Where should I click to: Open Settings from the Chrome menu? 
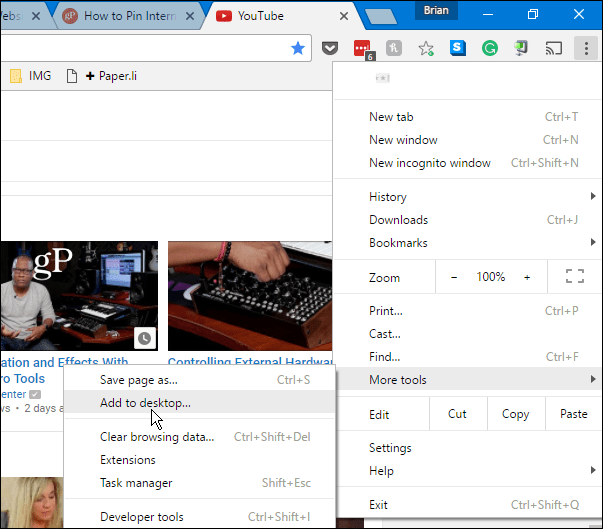(467, 448)
